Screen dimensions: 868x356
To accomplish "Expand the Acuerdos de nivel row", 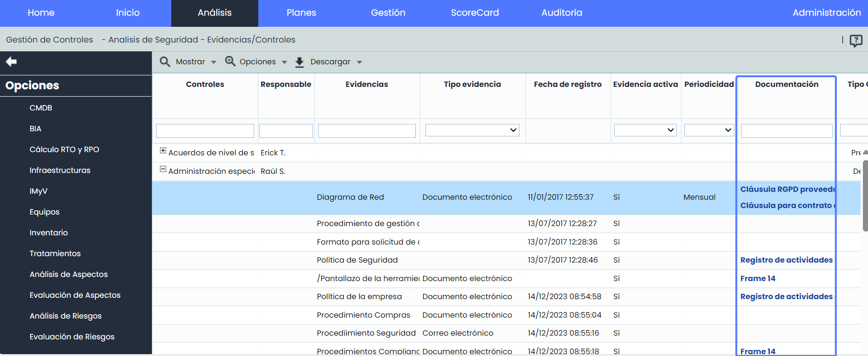I will tap(163, 151).
